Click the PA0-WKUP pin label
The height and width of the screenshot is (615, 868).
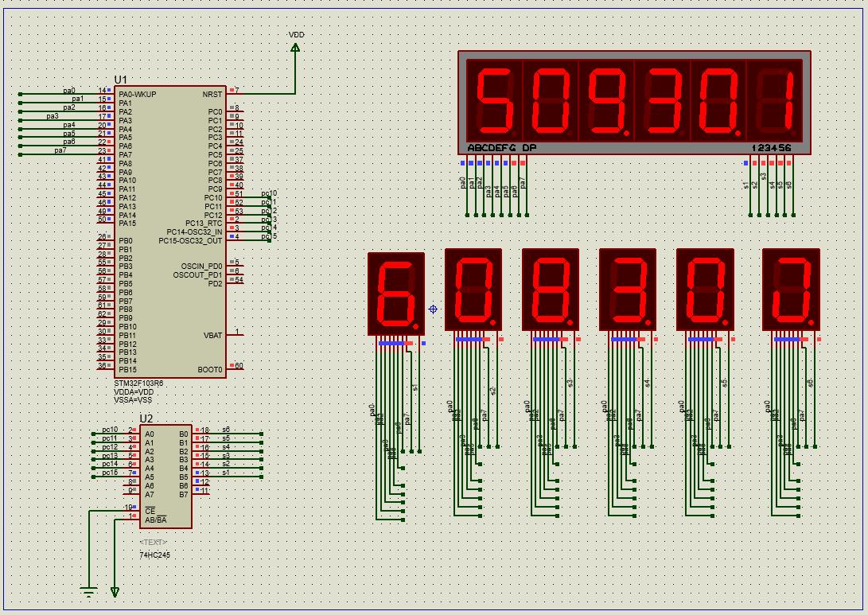(x=138, y=95)
